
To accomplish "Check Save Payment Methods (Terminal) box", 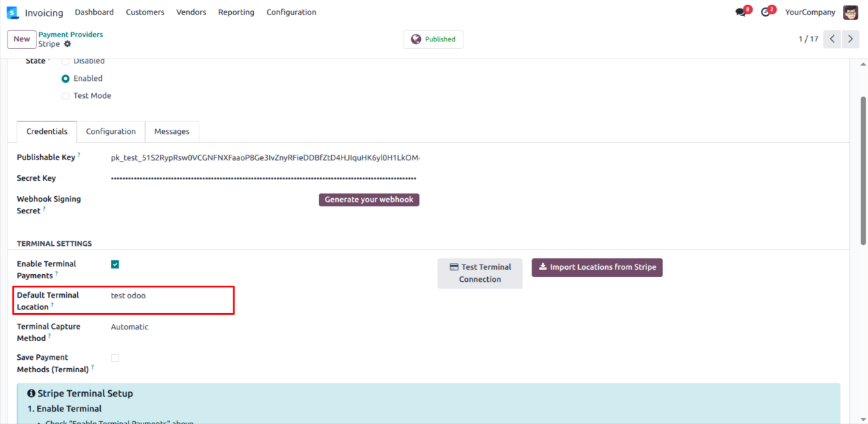I will point(115,358).
